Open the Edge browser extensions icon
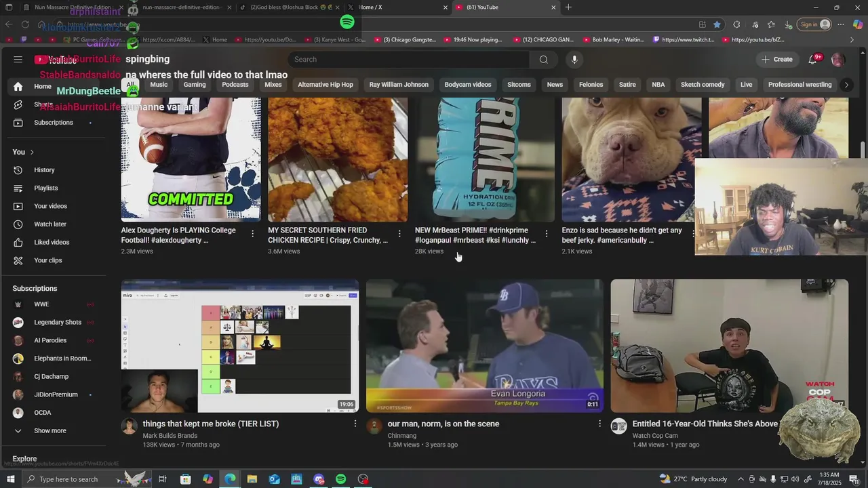This screenshot has height=488, width=868. 736,24
